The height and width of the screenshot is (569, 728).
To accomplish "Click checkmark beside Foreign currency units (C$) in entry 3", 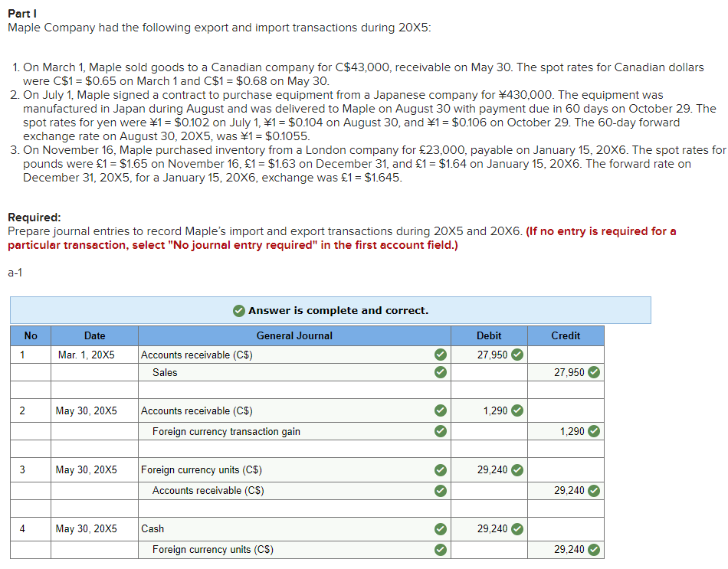I will coord(439,469).
